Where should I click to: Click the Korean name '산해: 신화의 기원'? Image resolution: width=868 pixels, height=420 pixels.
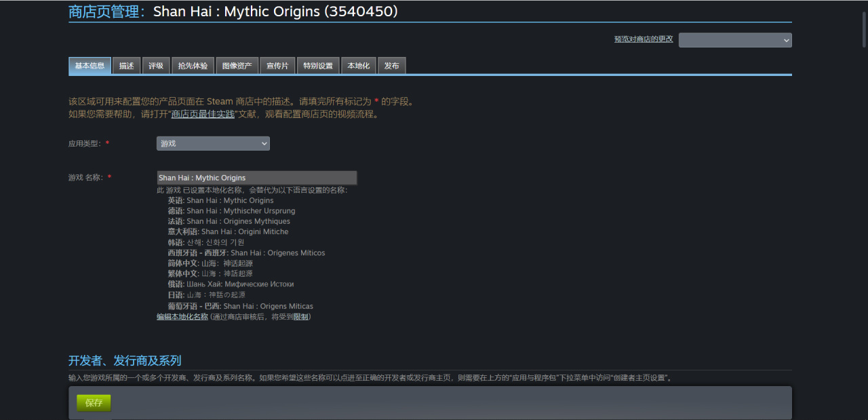pyautogui.click(x=215, y=242)
